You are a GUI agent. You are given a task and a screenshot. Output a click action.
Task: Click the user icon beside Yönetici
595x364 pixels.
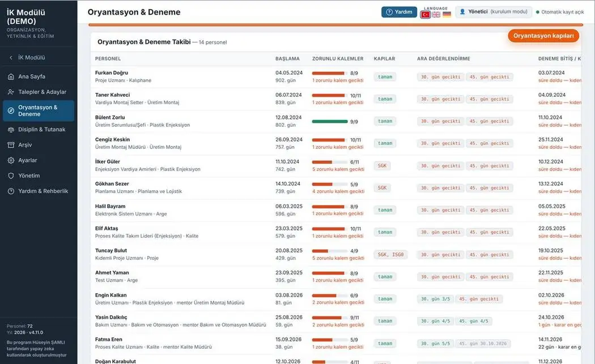[462, 12]
